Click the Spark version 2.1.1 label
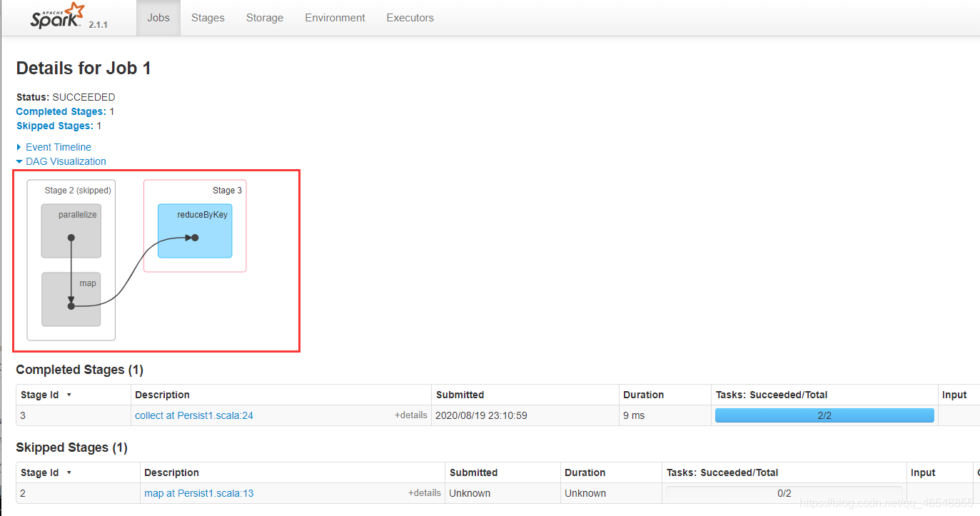 98,24
